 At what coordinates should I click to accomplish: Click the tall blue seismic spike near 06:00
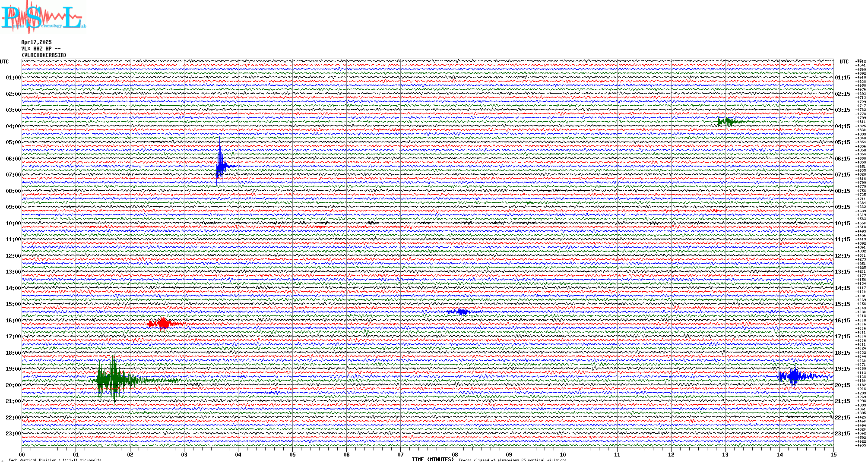click(x=220, y=165)
